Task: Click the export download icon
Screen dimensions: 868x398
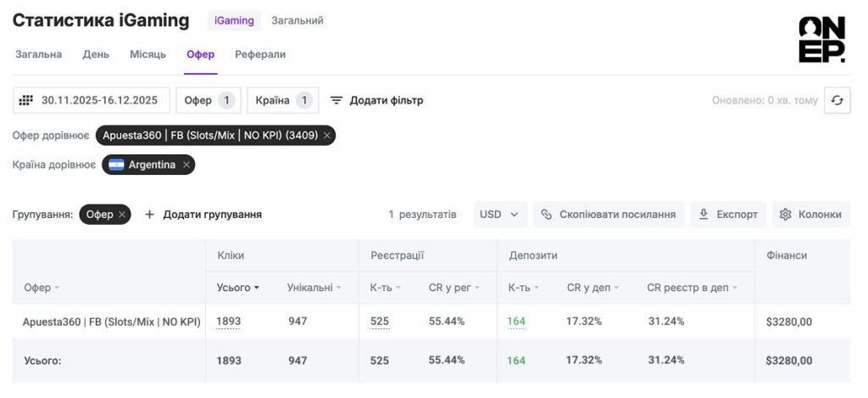Action: click(x=704, y=215)
